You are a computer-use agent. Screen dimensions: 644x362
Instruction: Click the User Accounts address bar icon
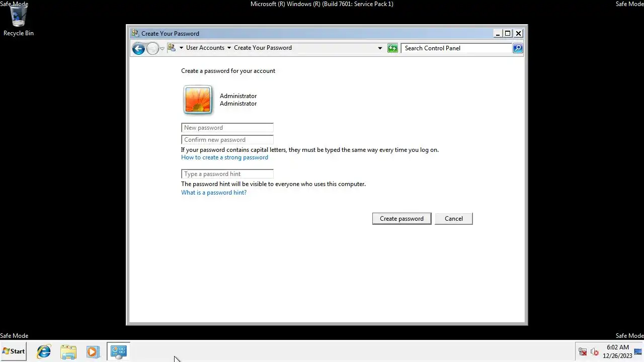click(172, 48)
